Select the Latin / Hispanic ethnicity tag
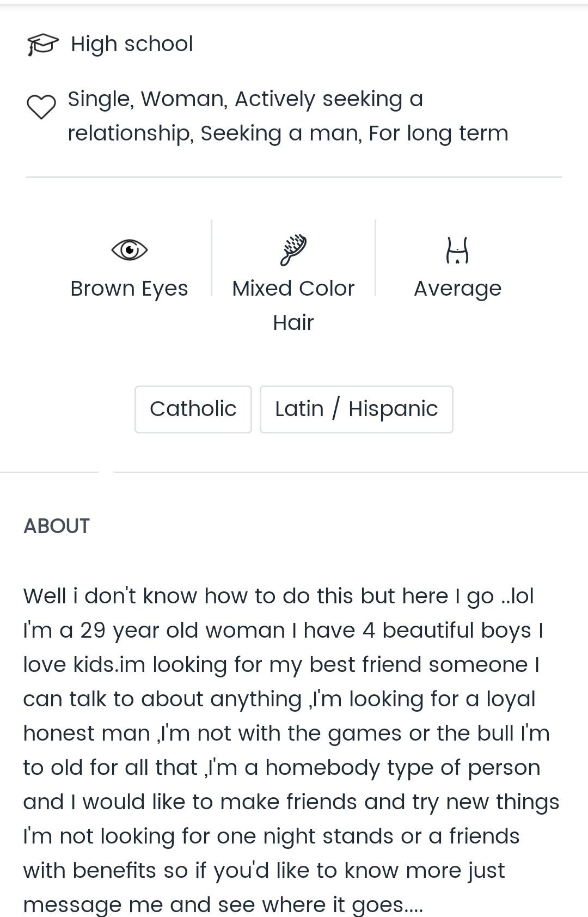The width and height of the screenshot is (588, 917). [x=356, y=409]
